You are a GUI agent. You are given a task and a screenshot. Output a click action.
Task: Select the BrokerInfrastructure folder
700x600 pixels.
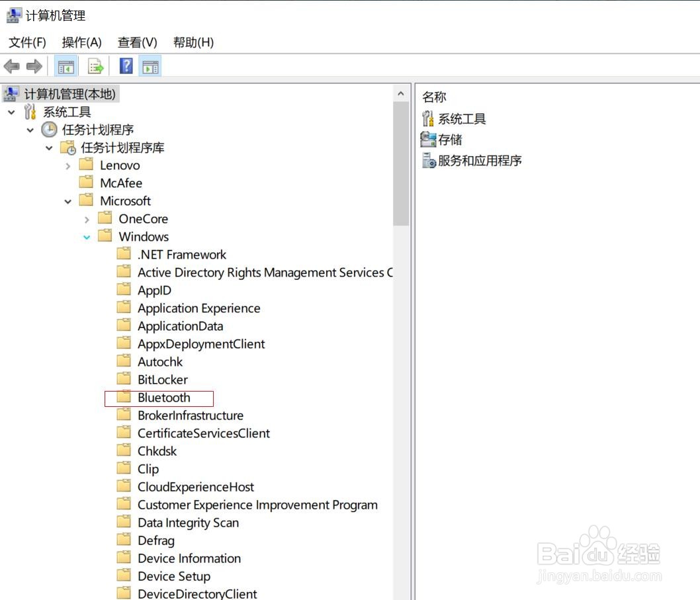(x=191, y=415)
